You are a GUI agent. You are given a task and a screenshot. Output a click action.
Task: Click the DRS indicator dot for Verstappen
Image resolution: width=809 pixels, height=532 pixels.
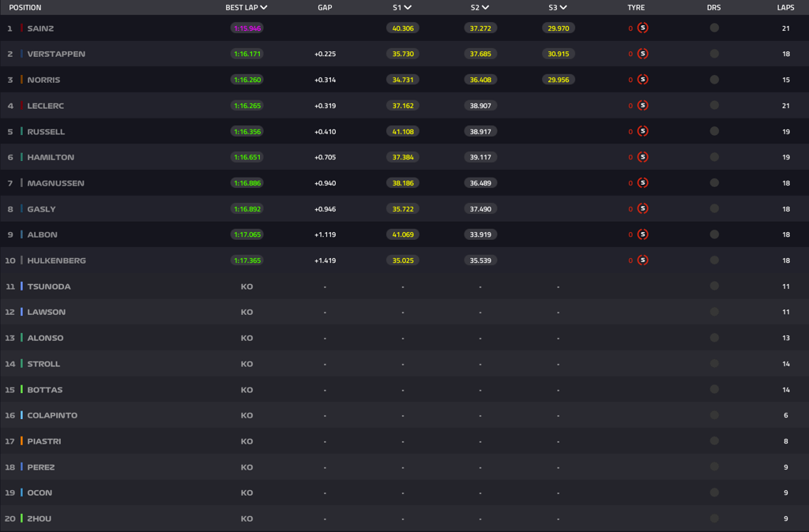(714, 54)
